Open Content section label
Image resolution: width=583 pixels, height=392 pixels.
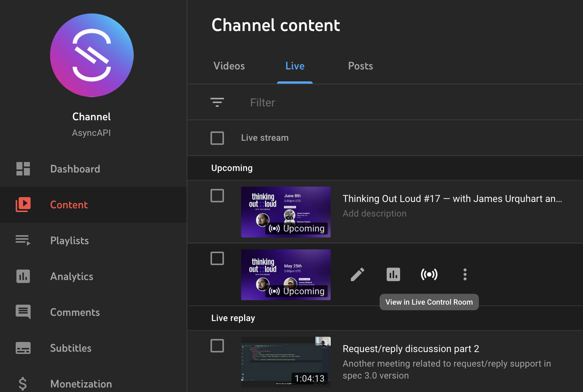coord(69,205)
